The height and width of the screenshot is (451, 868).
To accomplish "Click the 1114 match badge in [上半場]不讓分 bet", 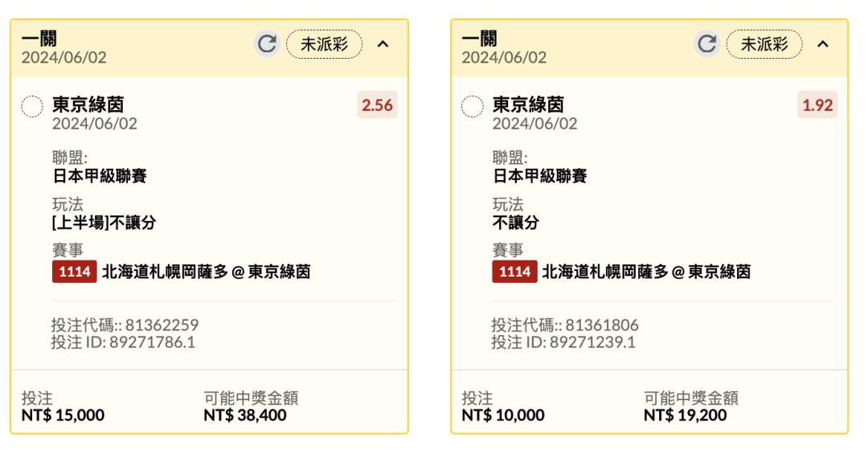I will click(75, 272).
